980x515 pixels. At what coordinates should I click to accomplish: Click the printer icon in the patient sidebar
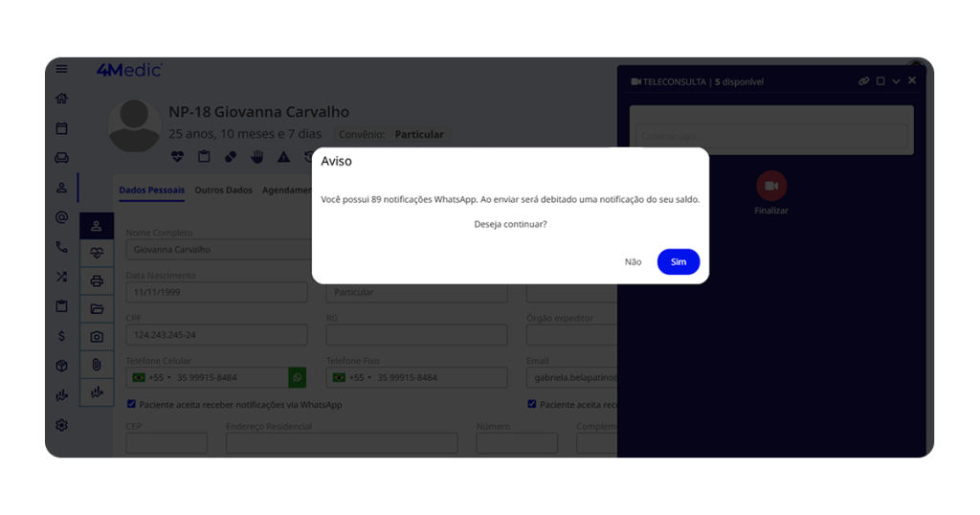(97, 281)
